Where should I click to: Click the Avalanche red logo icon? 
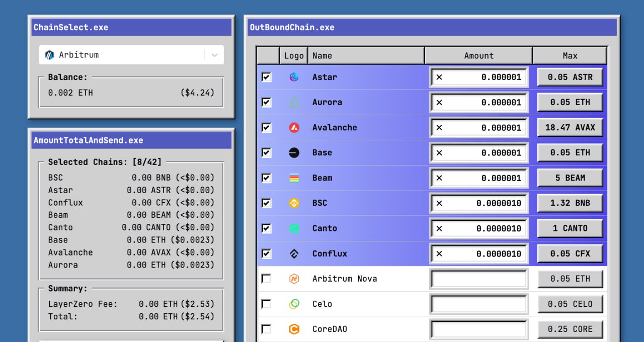(294, 128)
